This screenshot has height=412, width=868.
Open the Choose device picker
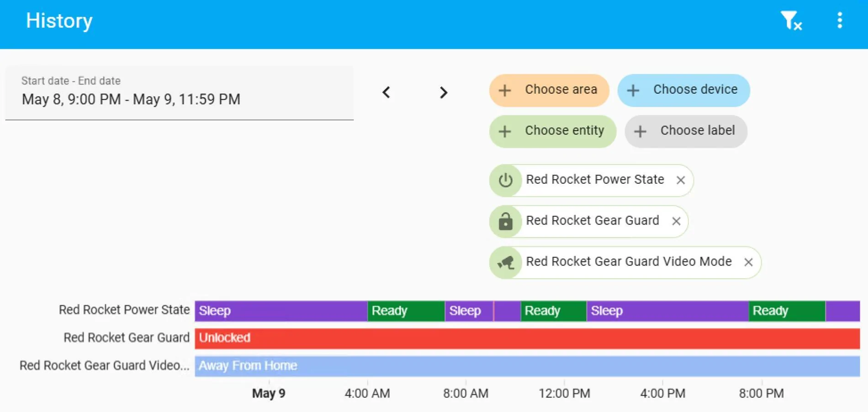[x=683, y=90]
